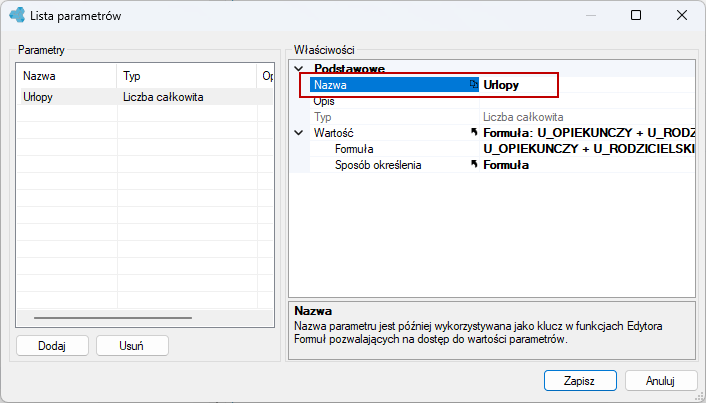This screenshot has height=403, width=706.
Task: Maximize the Lista parametrów window
Action: pos(636,15)
